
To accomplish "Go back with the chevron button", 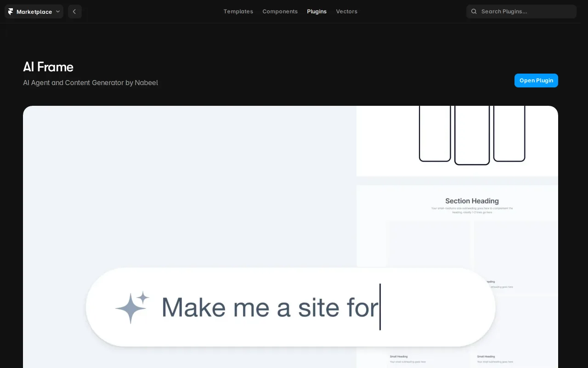I will (75, 11).
